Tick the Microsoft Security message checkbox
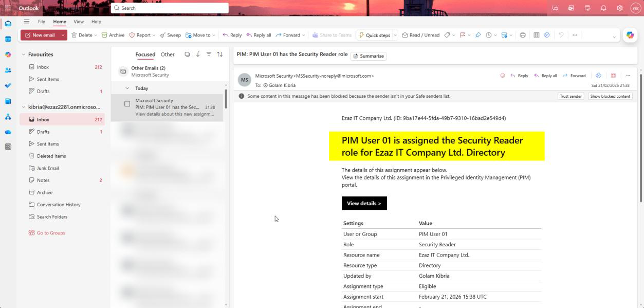Viewport: 644px width, 308px height. click(127, 104)
